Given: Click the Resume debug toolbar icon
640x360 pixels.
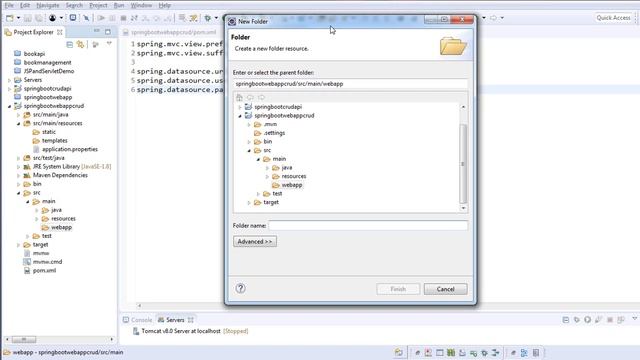Looking at the screenshot, I should coord(101,18).
